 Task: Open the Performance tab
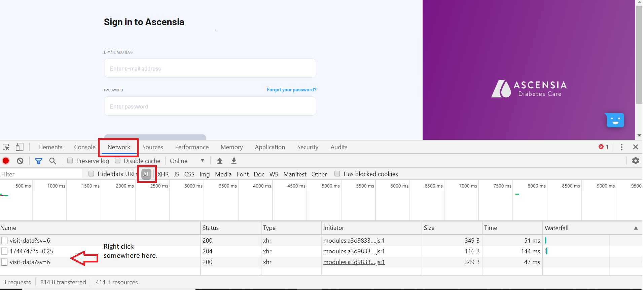[192, 147]
